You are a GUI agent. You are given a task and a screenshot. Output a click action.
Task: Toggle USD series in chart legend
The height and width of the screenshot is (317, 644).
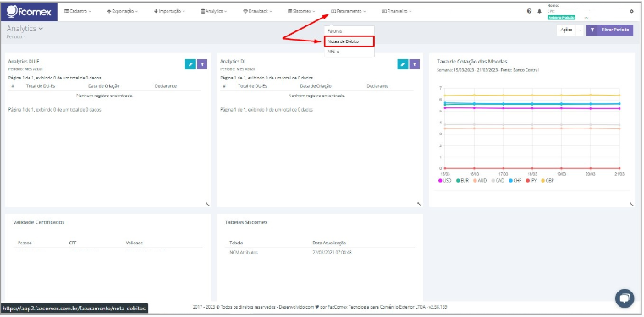tap(445, 180)
